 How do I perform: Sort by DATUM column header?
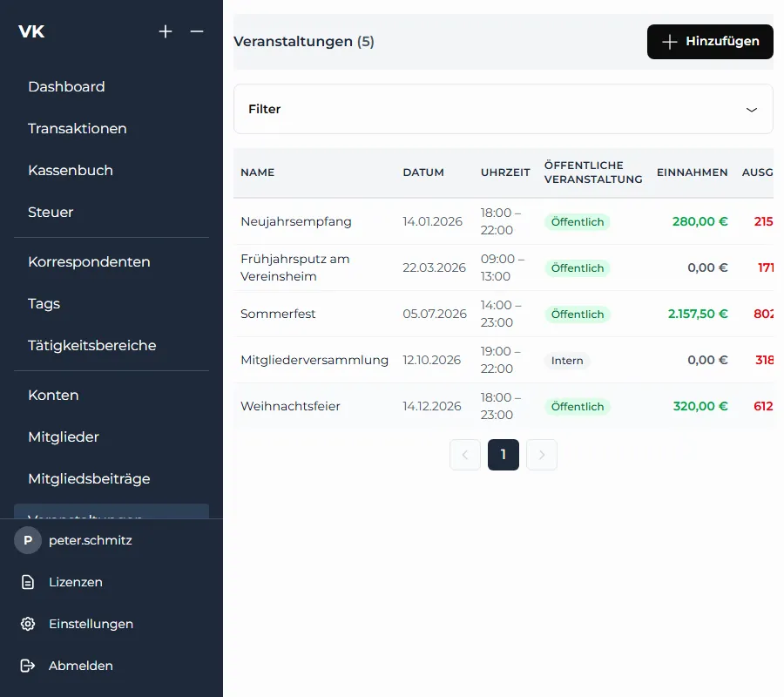click(423, 173)
